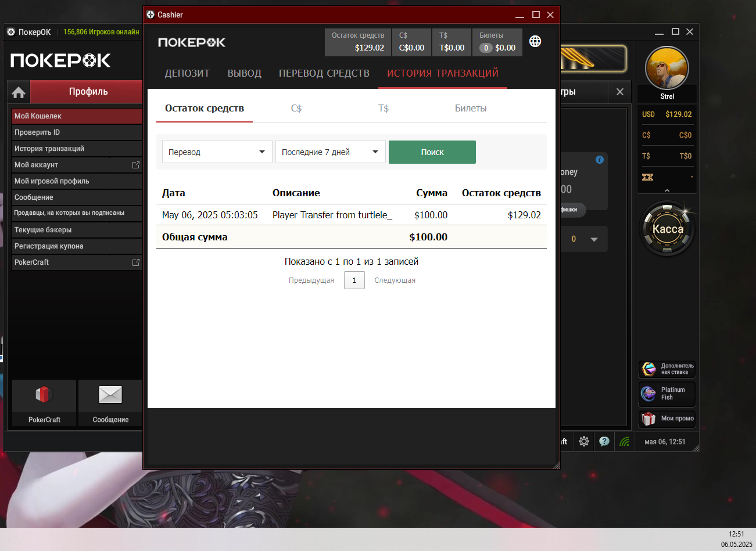Open the Сообщение envelope icon tile
Viewport: 756px width, 551px height.
110,403
